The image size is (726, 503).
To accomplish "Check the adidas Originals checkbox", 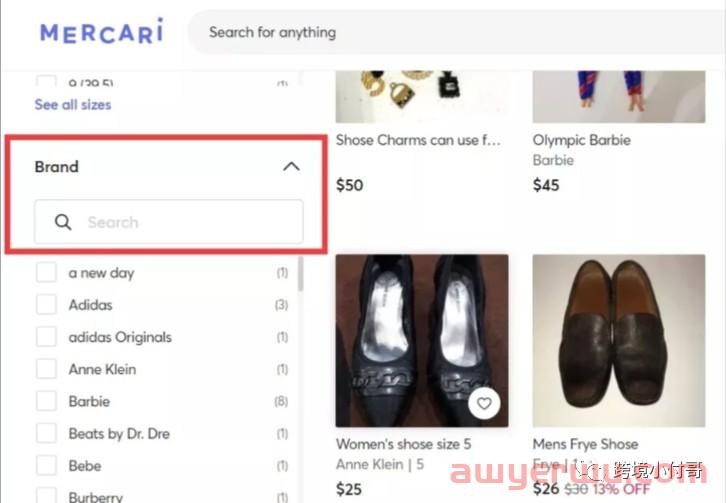I will (x=46, y=337).
